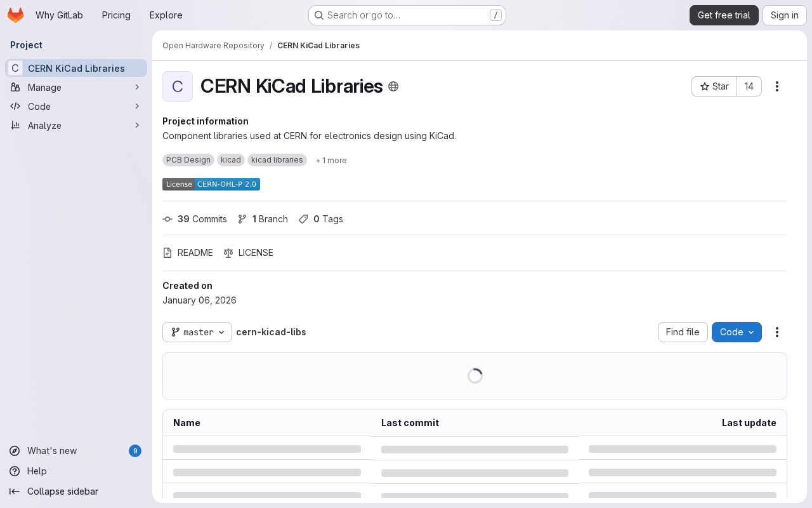The width and height of the screenshot is (812, 508).
Task: Click the project avatar letter C
Action: point(178,86)
